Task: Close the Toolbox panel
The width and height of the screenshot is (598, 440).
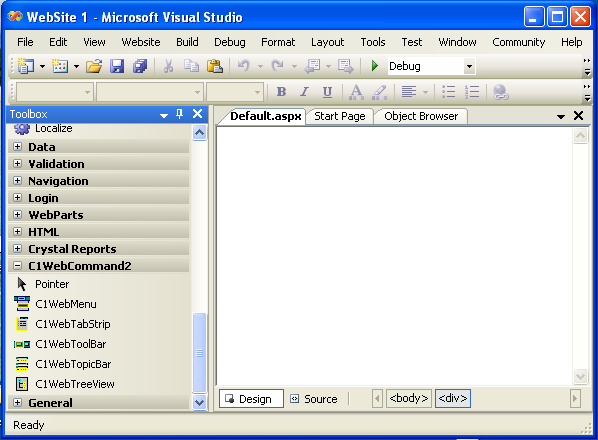Action: [198, 114]
